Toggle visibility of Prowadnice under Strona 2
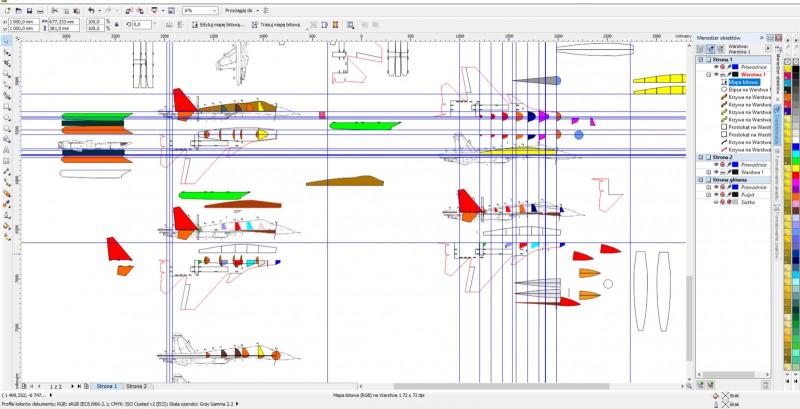The image size is (800, 409). pyautogui.click(x=717, y=165)
